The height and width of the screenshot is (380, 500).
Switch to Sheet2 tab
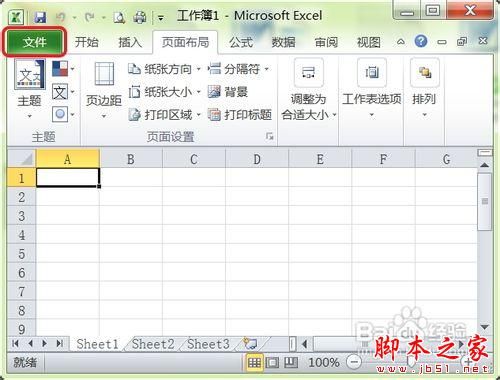click(x=153, y=344)
